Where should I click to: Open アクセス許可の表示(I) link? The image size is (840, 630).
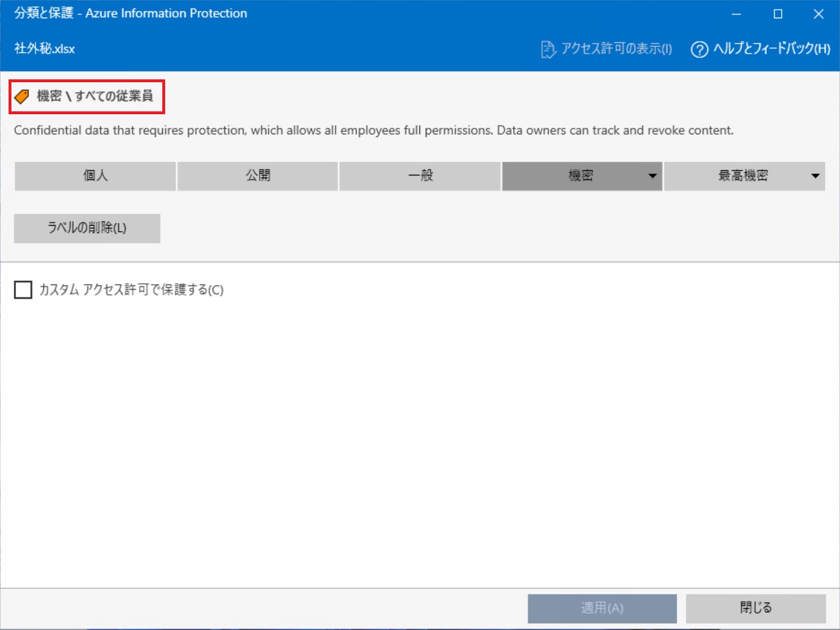616,49
